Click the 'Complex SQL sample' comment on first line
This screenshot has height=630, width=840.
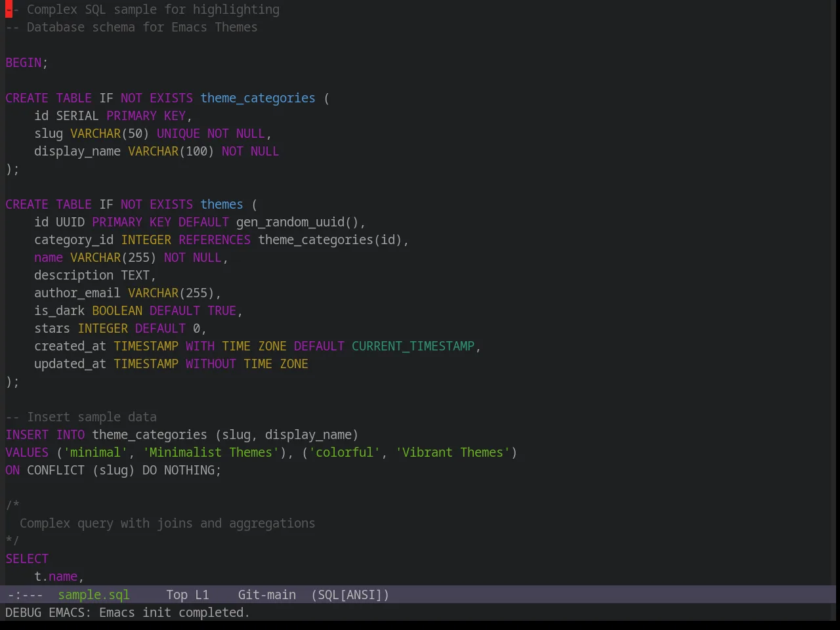click(142, 9)
